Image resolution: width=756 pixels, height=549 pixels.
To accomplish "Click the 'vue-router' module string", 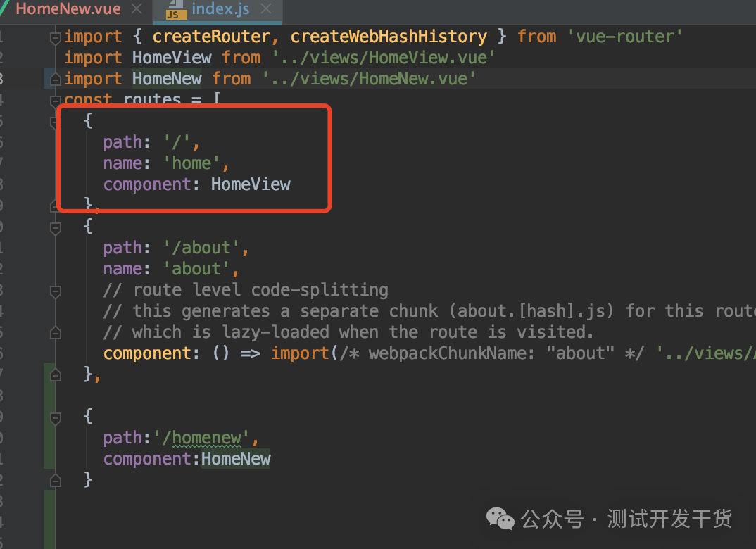I will [624, 37].
